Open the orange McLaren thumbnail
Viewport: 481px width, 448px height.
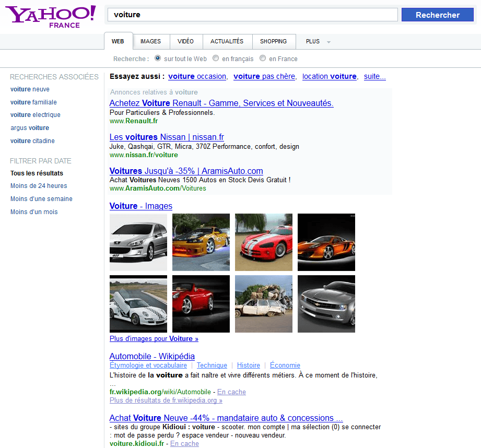pos(326,242)
